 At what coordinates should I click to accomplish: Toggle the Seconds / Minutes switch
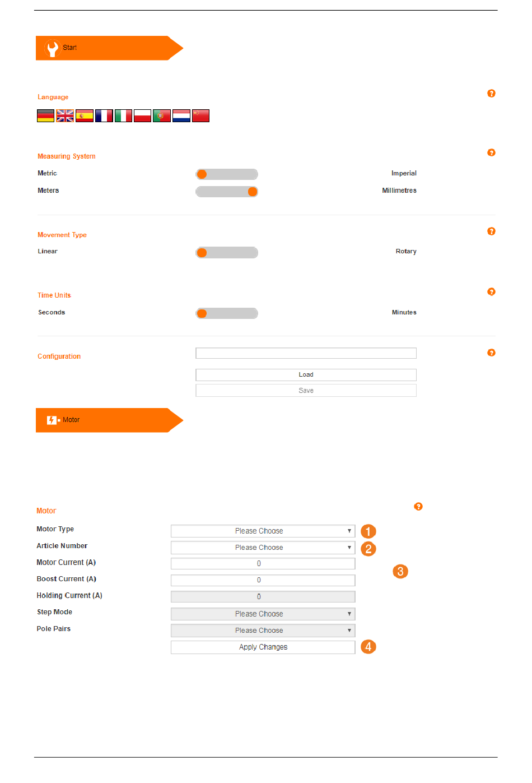[x=227, y=313]
